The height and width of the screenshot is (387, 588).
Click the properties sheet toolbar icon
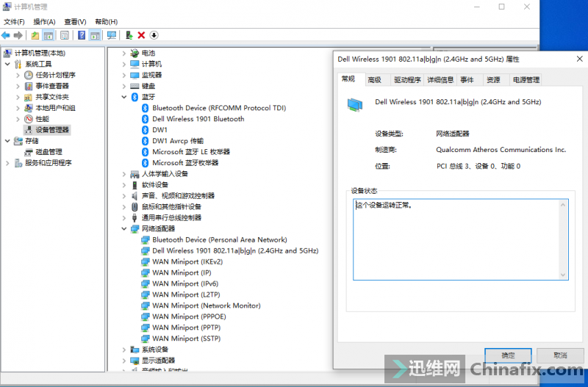[x=65, y=35]
